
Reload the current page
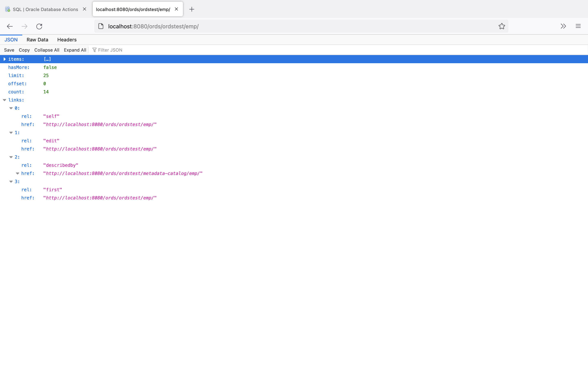39,26
